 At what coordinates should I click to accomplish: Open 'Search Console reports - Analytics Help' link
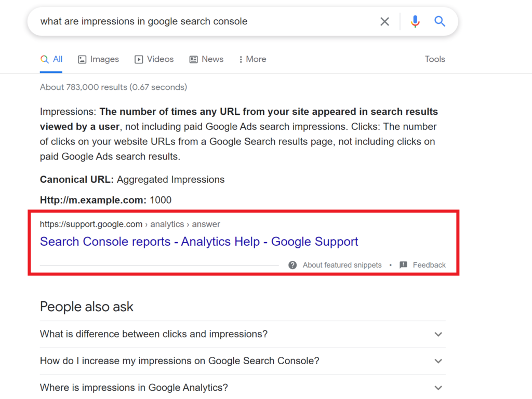199,242
